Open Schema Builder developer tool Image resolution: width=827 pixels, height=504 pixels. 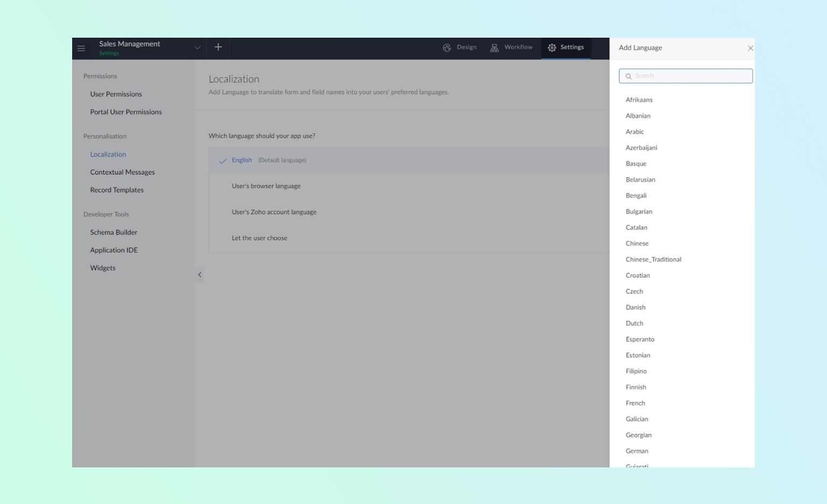point(114,233)
